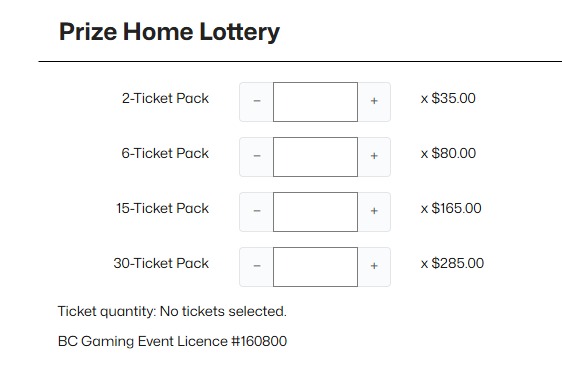The image size is (562, 381).
Task: Click the 6-Ticket Pack label
Action: [165, 153]
